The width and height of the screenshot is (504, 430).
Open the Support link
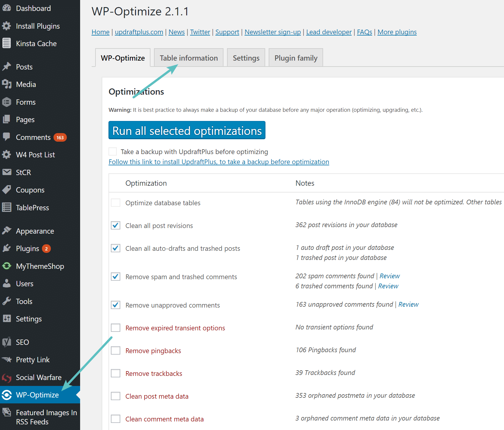227,32
